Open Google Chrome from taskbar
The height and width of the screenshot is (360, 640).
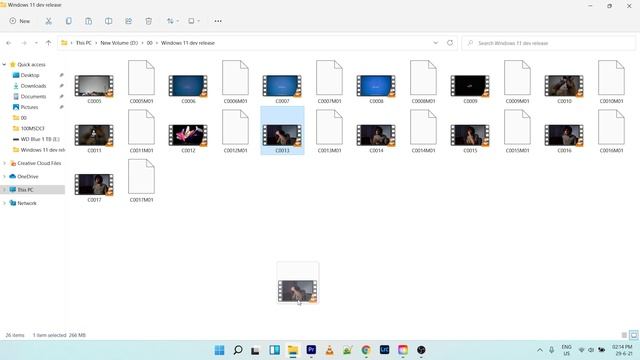coord(366,350)
